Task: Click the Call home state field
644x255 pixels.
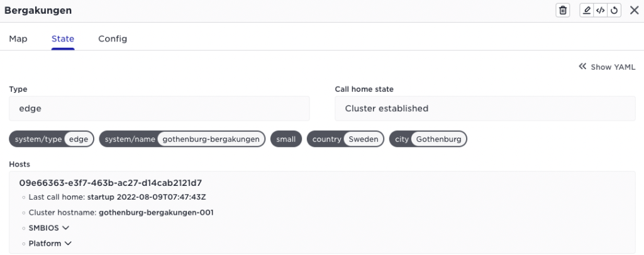Action: click(485, 109)
